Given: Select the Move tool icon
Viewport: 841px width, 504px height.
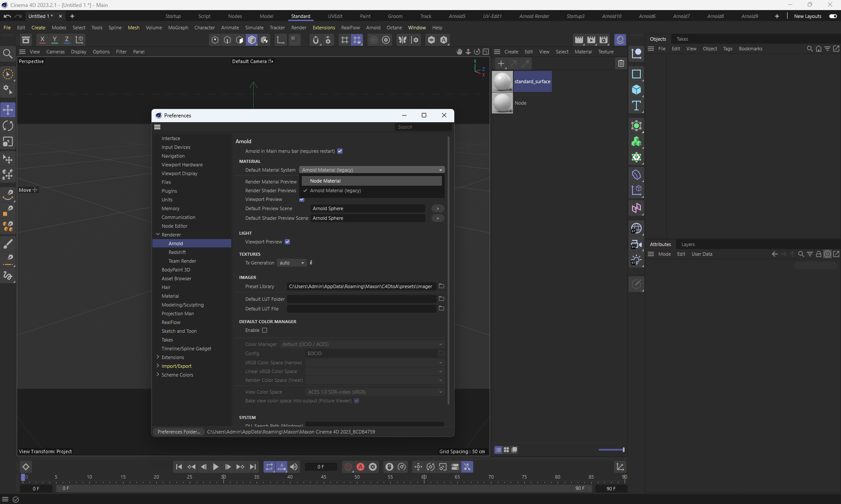Looking at the screenshot, I should pos(8,109).
